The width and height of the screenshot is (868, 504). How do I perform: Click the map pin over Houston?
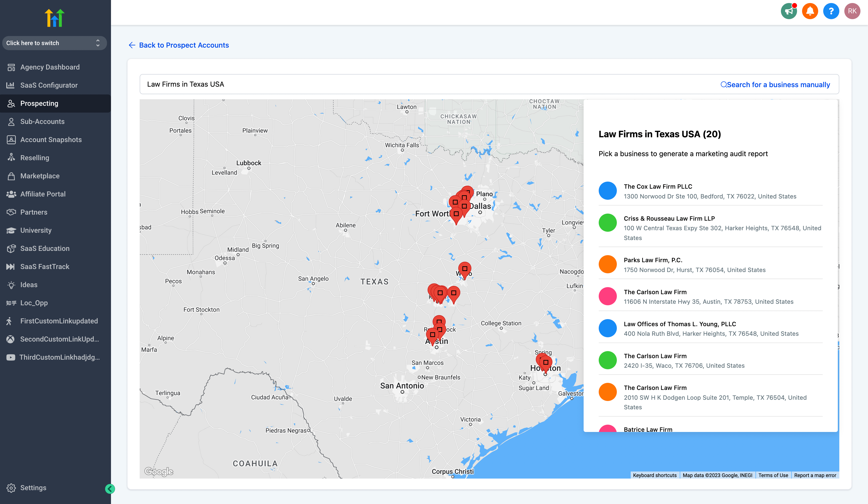pos(545,363)
